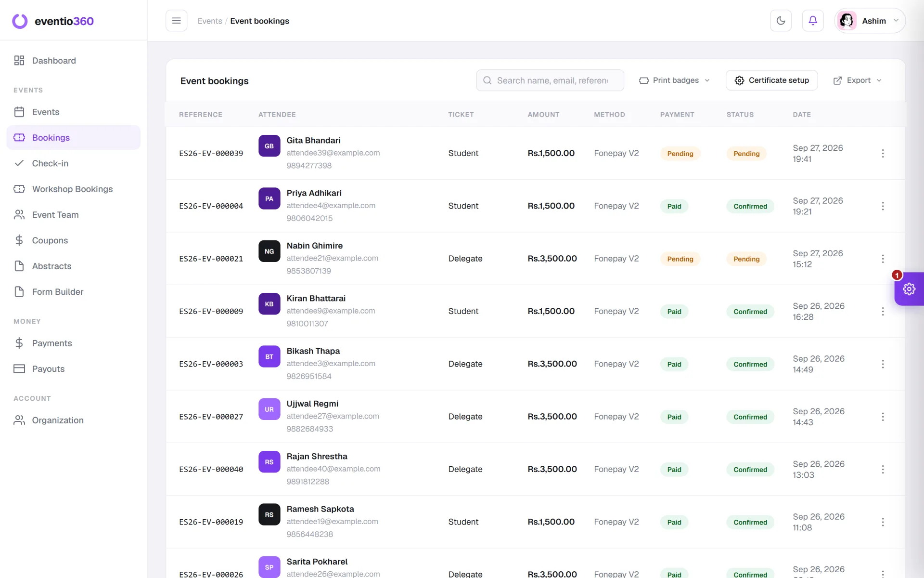Open row actions for Priya Adhikari
The image size is (924, 578).
883,206
